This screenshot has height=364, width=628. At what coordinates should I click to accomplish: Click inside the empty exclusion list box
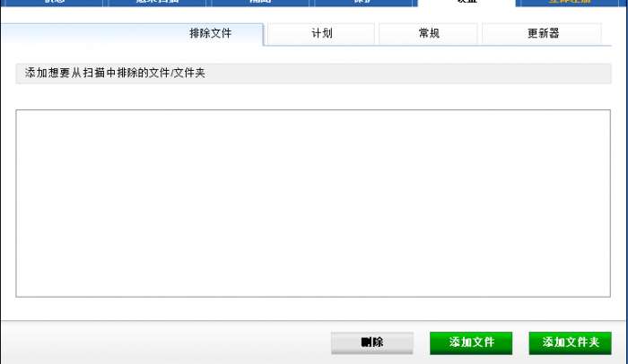click(313, 204)
